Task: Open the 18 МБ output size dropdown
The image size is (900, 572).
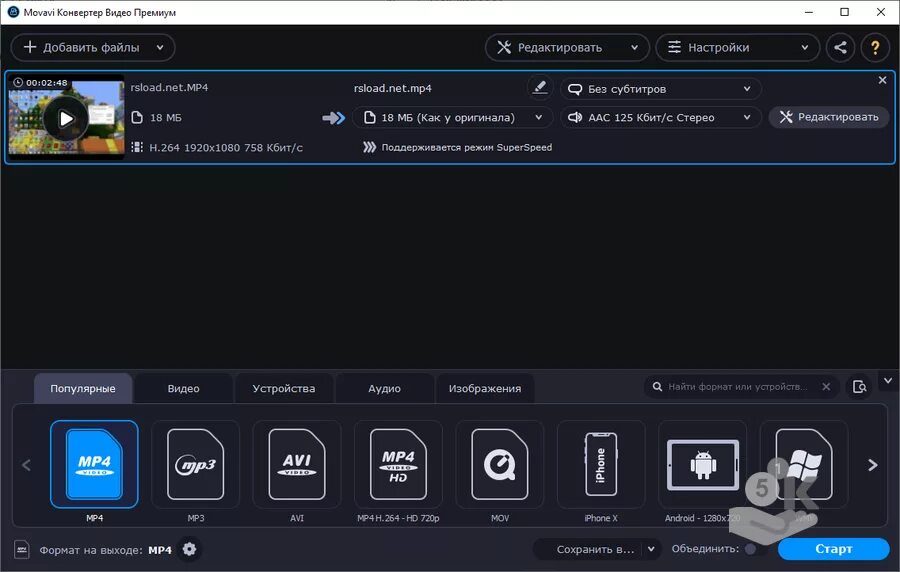Action: pyautogui.click(x=452, y=118)
